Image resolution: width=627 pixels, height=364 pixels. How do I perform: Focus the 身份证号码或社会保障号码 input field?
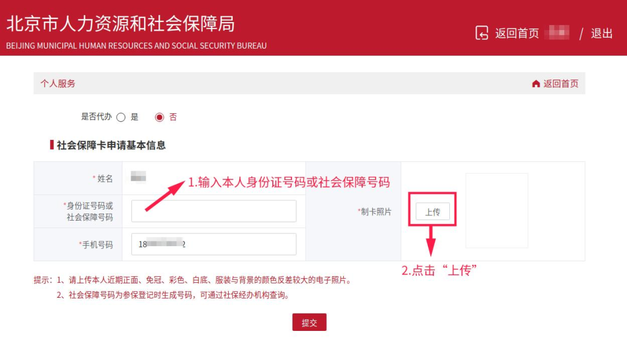[x=214, y=211]
